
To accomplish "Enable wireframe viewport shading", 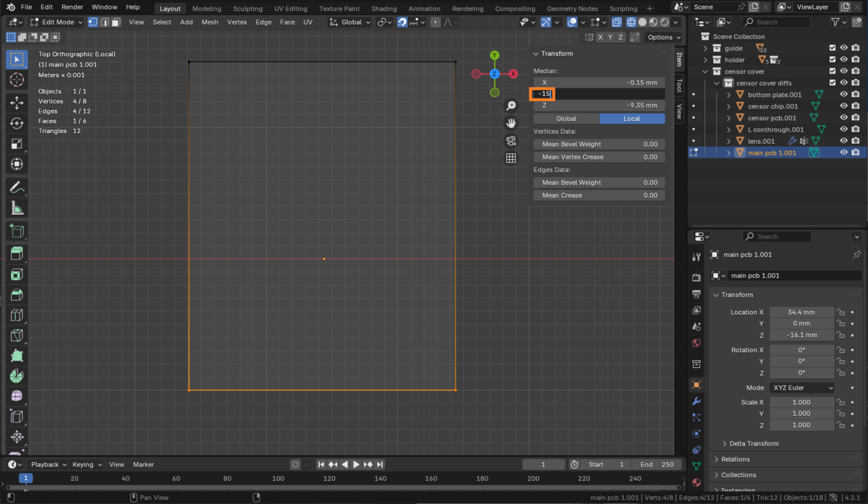I will (631, 22).
